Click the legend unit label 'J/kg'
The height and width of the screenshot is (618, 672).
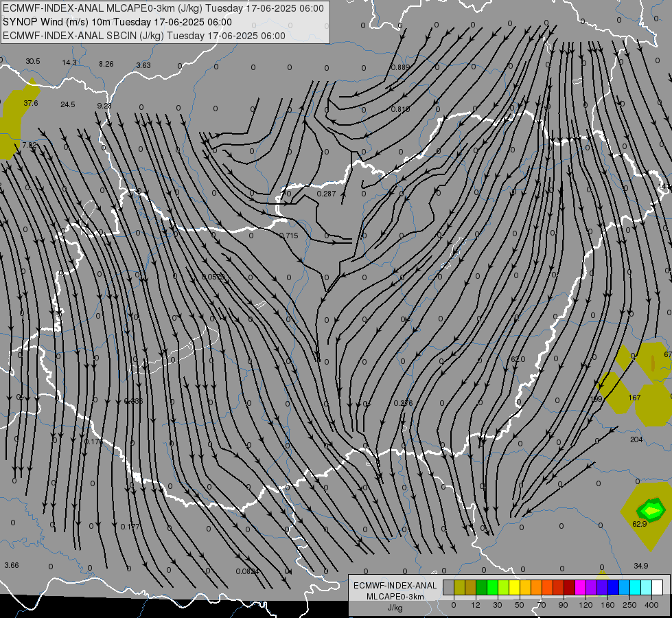[395, 608]
